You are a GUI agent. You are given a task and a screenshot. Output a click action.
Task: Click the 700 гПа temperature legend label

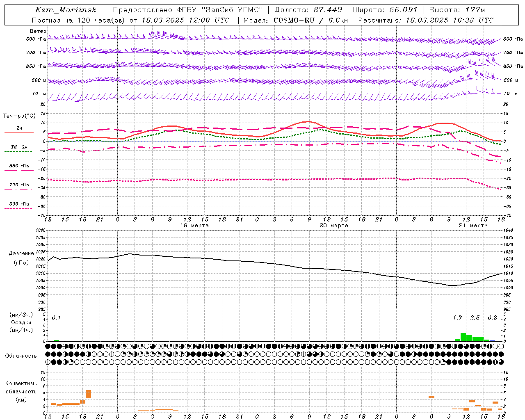pos(19,185)
